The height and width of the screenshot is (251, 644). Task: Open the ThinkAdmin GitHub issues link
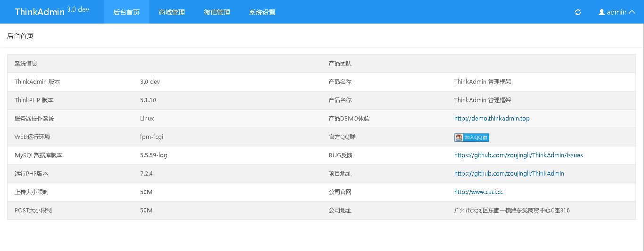[519, 155]
